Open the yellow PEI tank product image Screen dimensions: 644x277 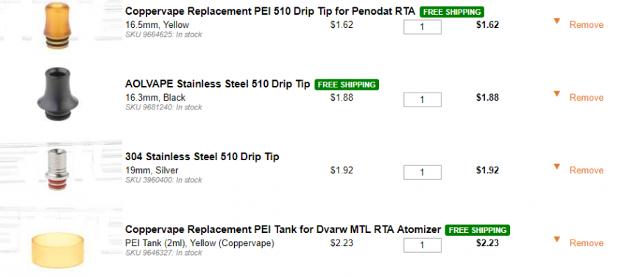tap(59, 250)
